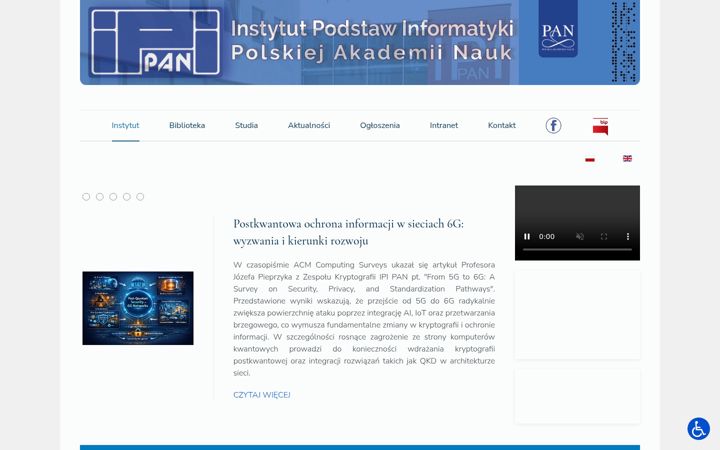The width and height of the screenshot is (720, 450).
Task: Select the third slider dot
Action: (x=113, y=197)
